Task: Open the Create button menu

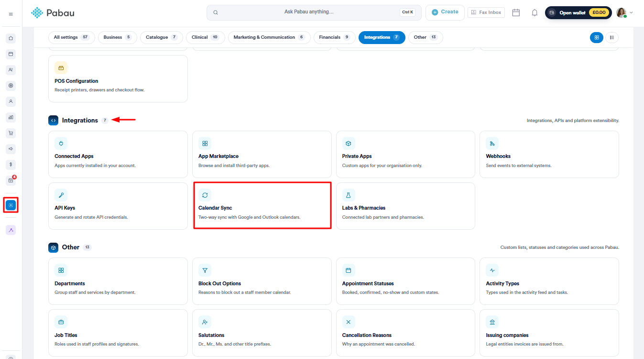Action: [x=445, y=12]
